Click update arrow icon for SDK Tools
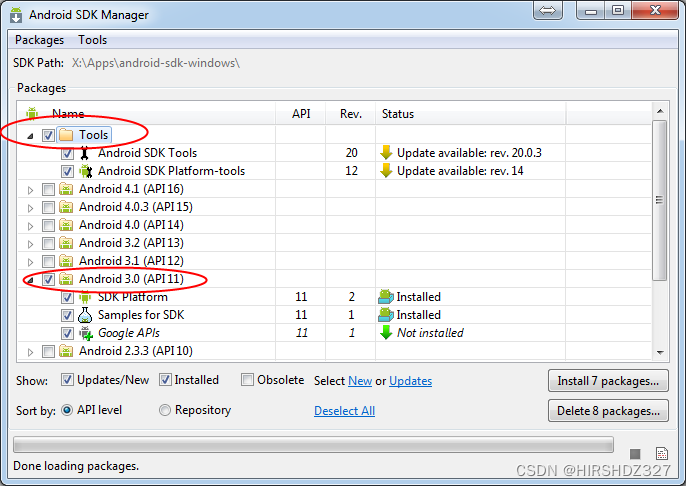Viewport: 686px width, 486px height. [386, 153]
